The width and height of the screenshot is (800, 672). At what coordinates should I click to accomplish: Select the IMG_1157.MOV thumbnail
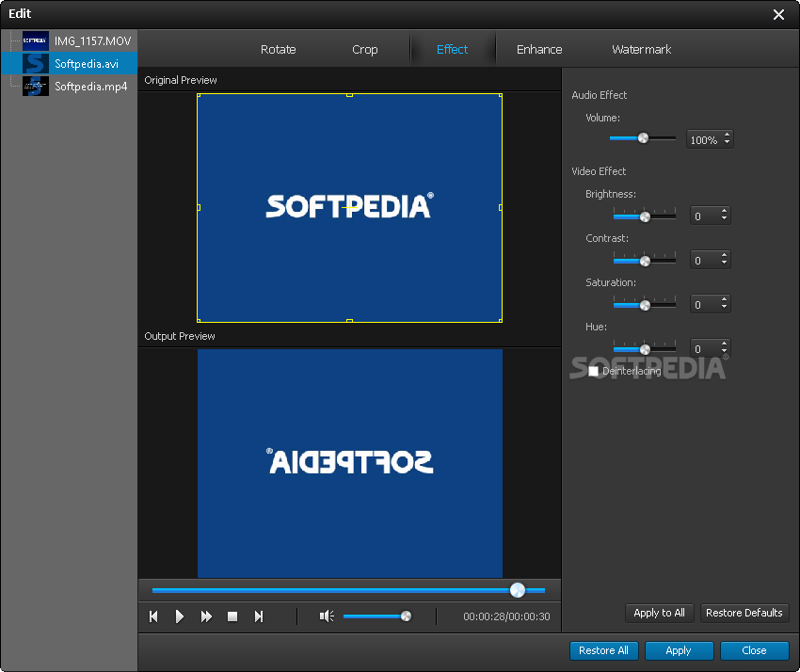[x=36, y=40]
